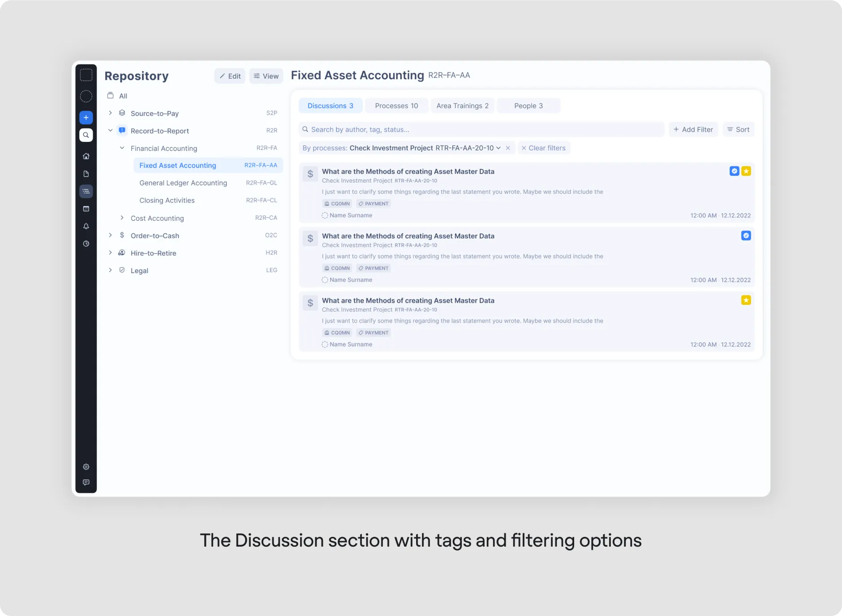Click the verified badge on the discussion without a star

click(746, 235)
